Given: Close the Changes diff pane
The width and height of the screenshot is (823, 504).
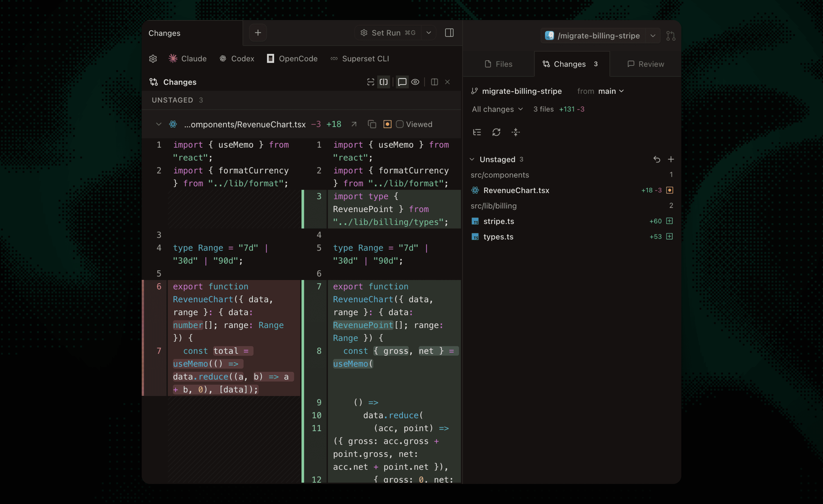Looking at the screenshot, I should [448, 82].
